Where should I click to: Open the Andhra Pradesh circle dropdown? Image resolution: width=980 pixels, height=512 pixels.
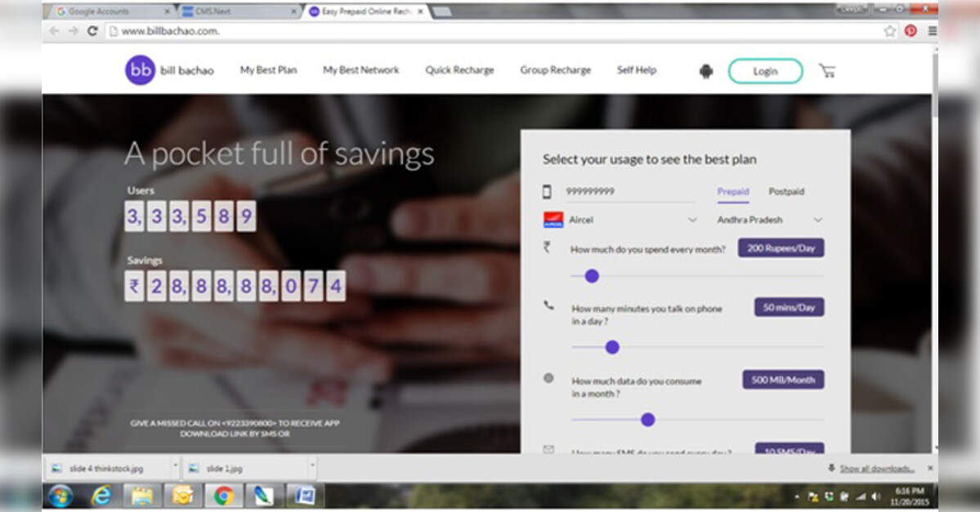point(817,220)
